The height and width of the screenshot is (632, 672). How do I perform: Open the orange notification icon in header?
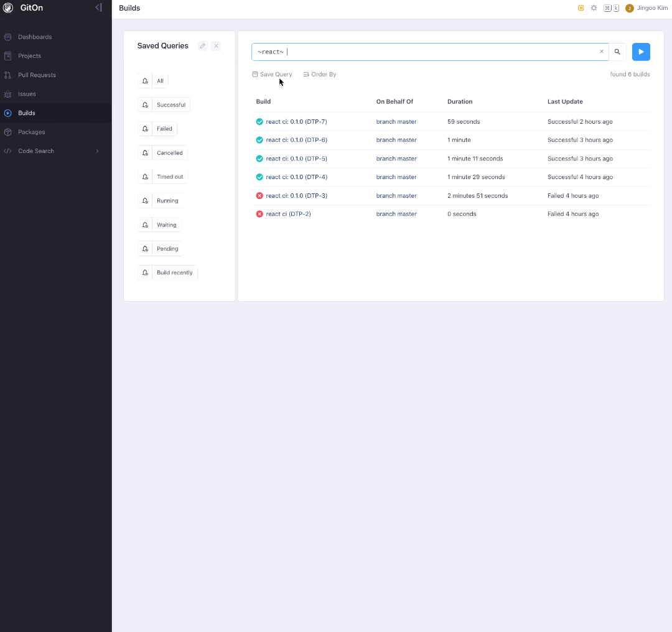click(581, 7)
